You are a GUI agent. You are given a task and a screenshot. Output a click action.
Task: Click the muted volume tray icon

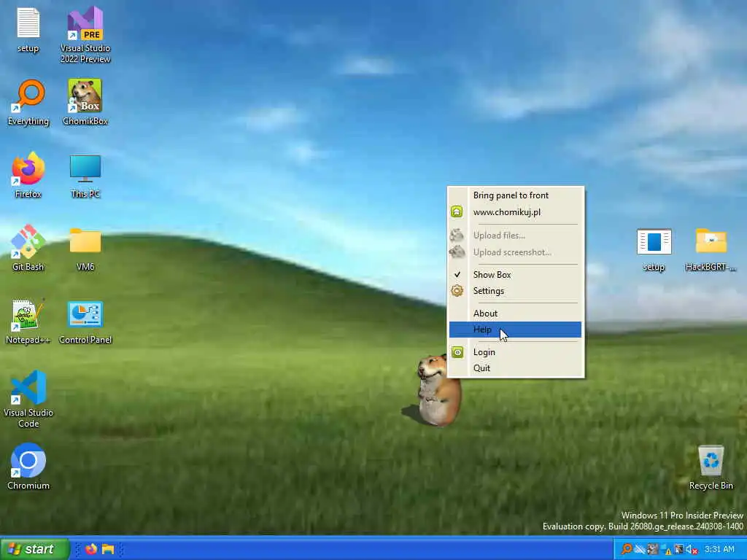(x=692, y=550)
